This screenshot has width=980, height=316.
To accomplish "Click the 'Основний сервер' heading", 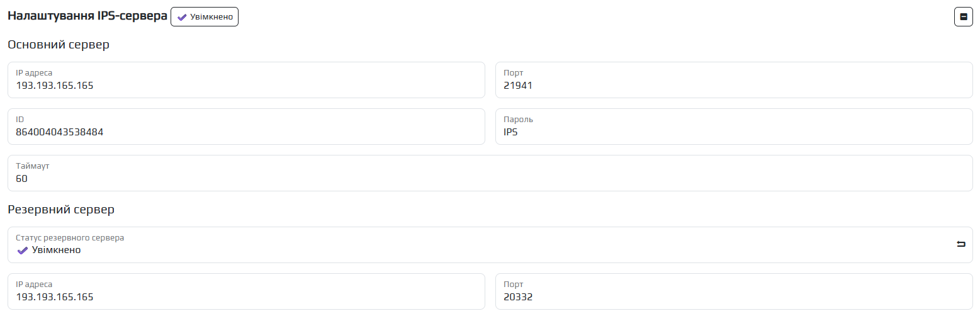I will (59, 45).
